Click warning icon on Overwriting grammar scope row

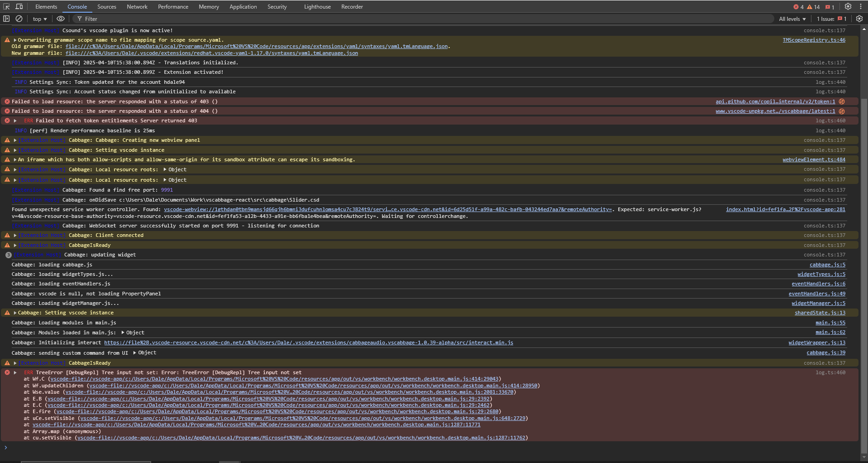coord(7,40)
